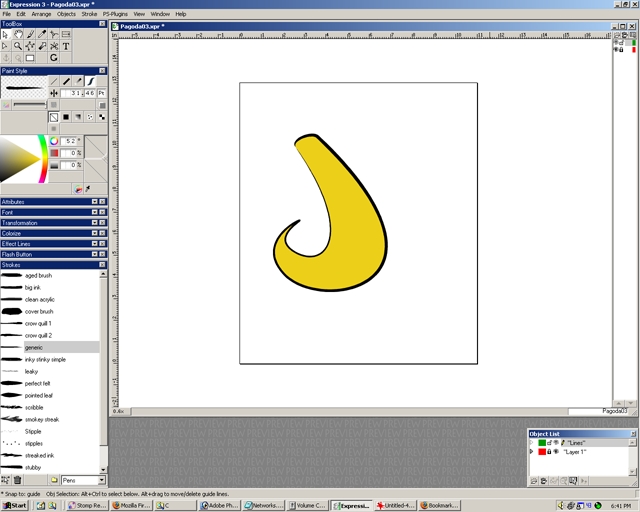Expand the Flash Button panel
Viewport: 640px width, 512px height.
94,254
